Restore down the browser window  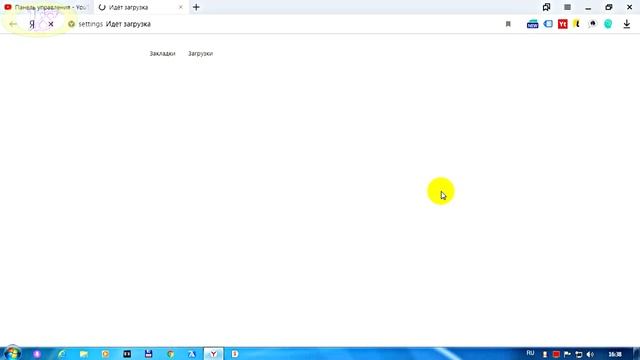[x=609, y=7]
